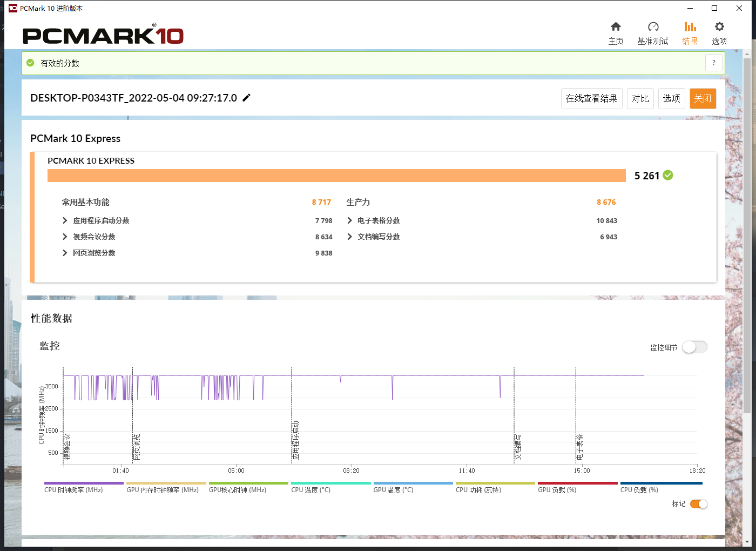This screenshot has width=756, height=551.
Task: Click the pencil icon to rename result
Action: [246, 98]
